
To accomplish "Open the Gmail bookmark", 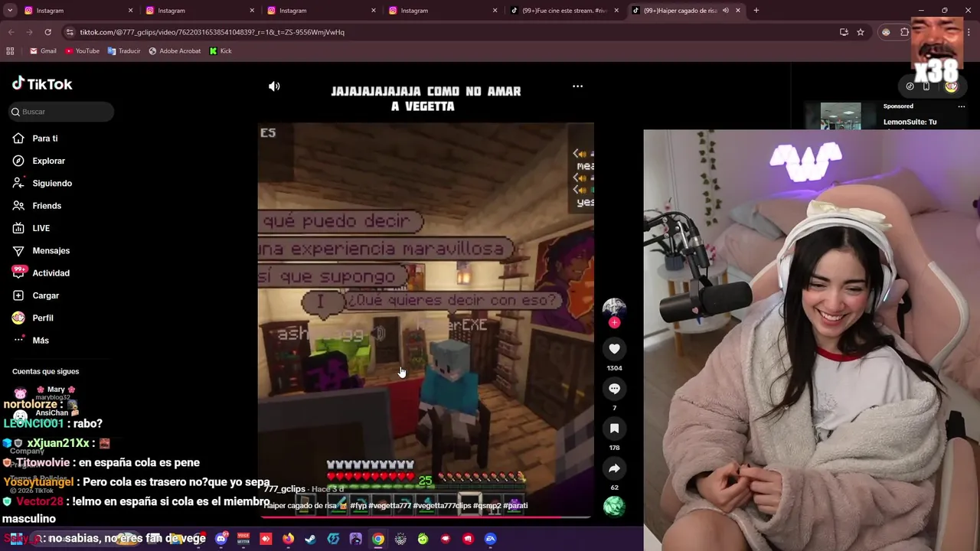I will tap(43, 51).
